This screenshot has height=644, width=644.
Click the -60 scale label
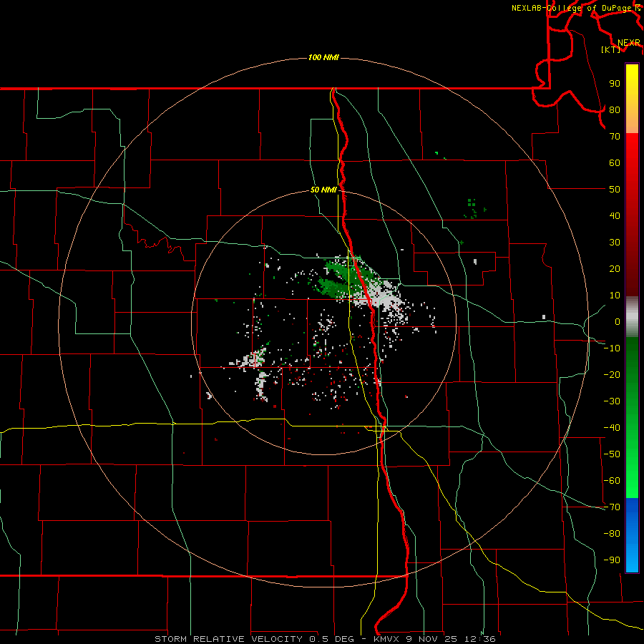point(612,481)
